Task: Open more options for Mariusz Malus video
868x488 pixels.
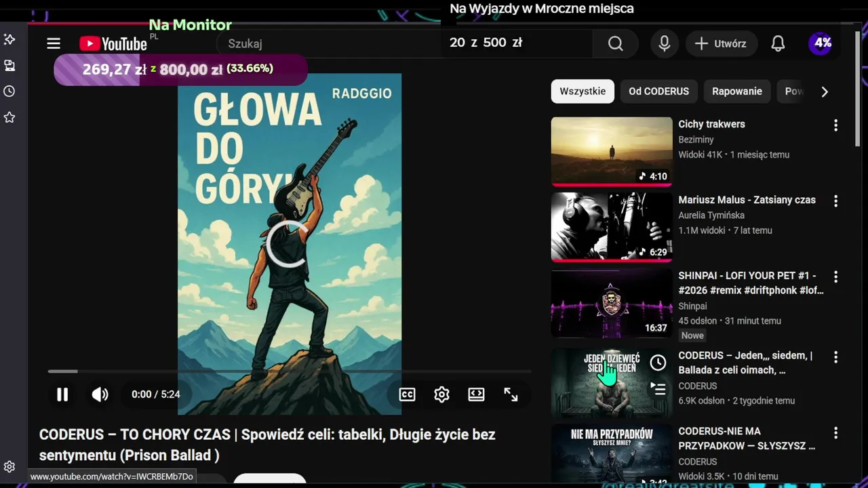Action: (x=835, y=201)
